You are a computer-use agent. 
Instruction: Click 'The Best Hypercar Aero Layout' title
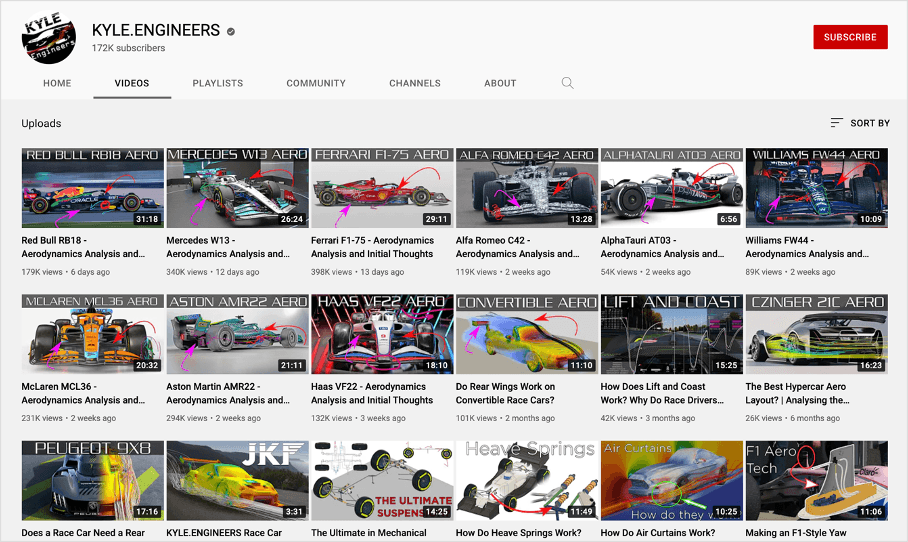click(x=797, y=393)
